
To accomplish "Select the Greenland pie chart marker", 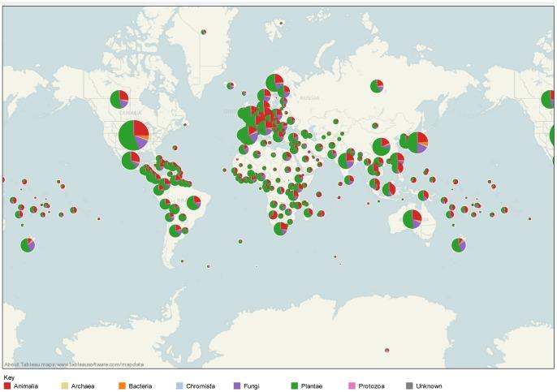I will [204, 32].
